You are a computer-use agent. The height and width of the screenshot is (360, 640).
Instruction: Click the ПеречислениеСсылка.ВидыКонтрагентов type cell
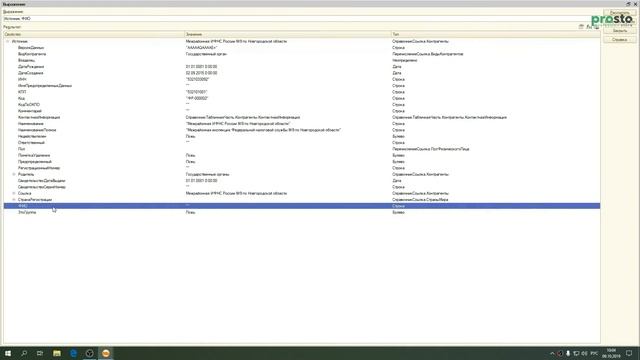click(x=427, y=54)
